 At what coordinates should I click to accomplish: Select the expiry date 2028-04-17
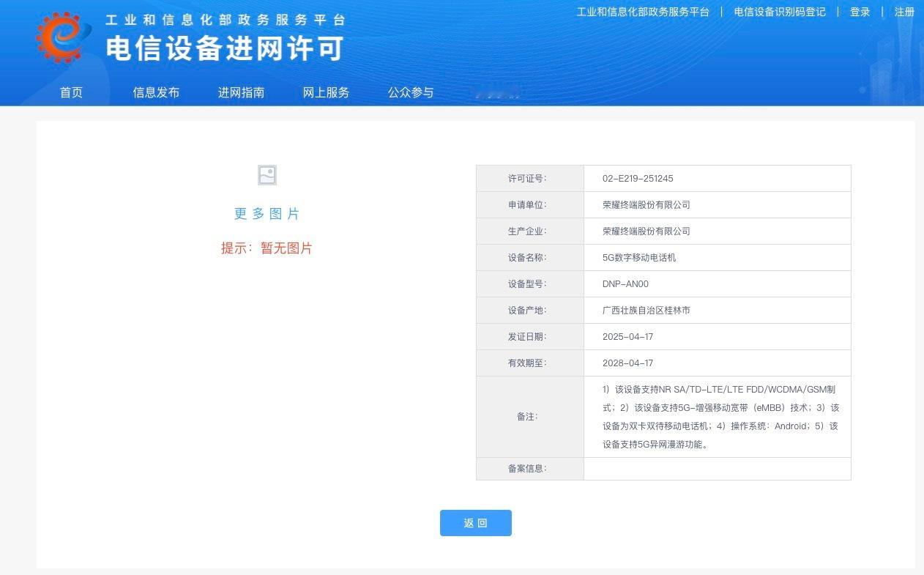[627, 363]
